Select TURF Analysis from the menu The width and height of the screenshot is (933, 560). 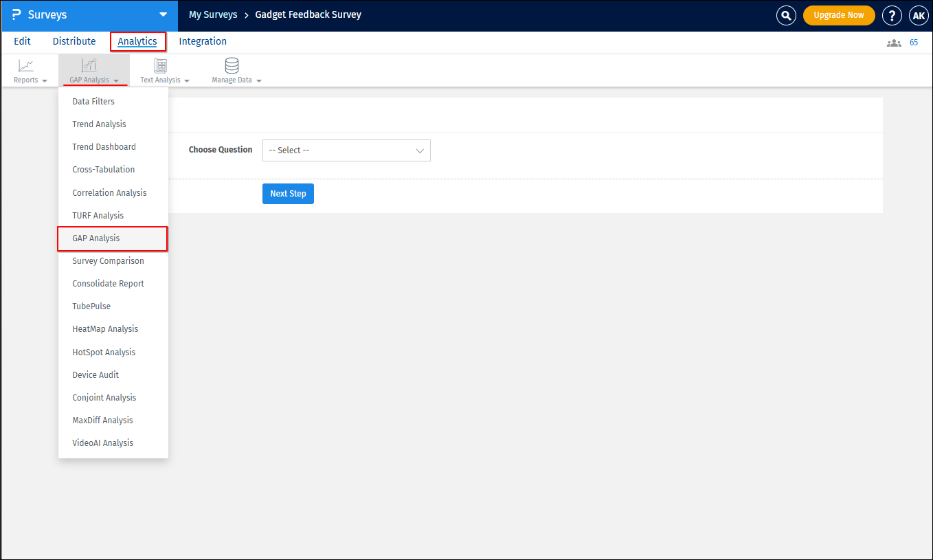click(113, 216)
